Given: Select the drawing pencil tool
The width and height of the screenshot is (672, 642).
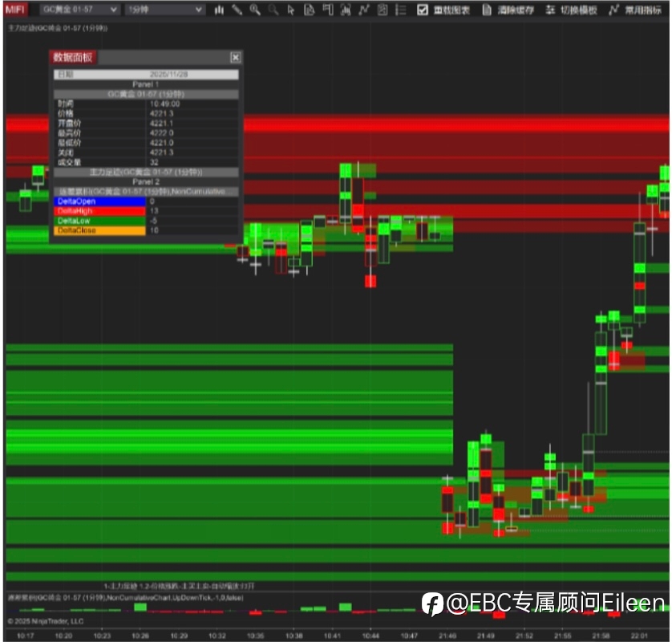Looking at the screenshot, I should 237,10.
